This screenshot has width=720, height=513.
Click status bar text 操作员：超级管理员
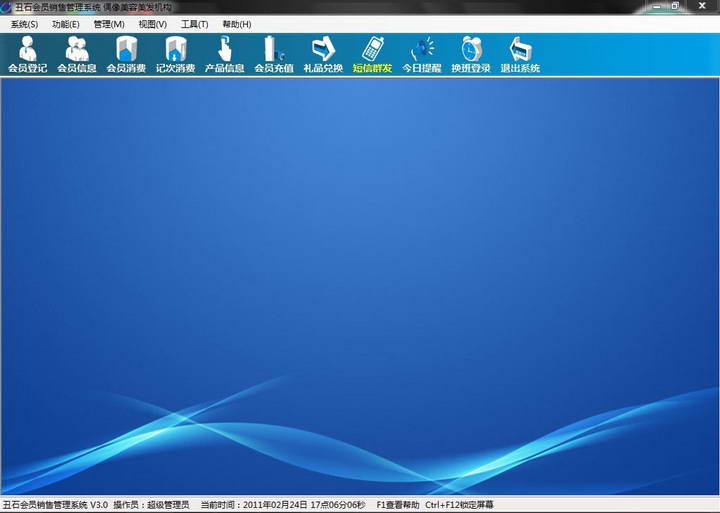152,505
